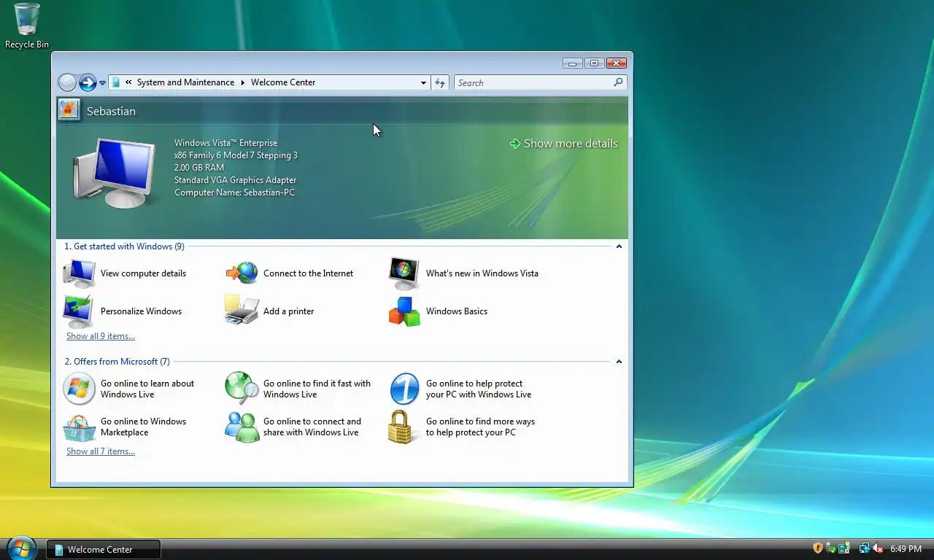Click the Add a printer label
This screenshot has height=560, width=934.
(288, 311)
